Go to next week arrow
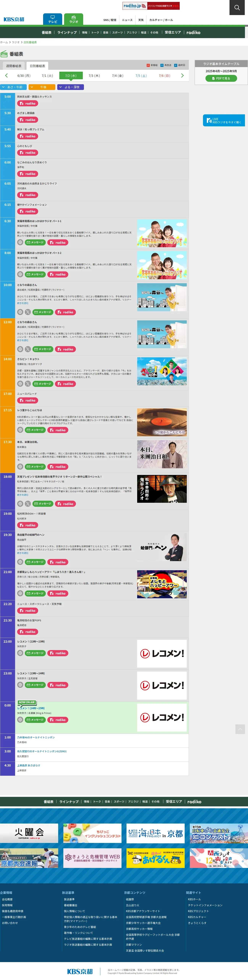Viewport: 248px width, 980px height. (182, 76)
